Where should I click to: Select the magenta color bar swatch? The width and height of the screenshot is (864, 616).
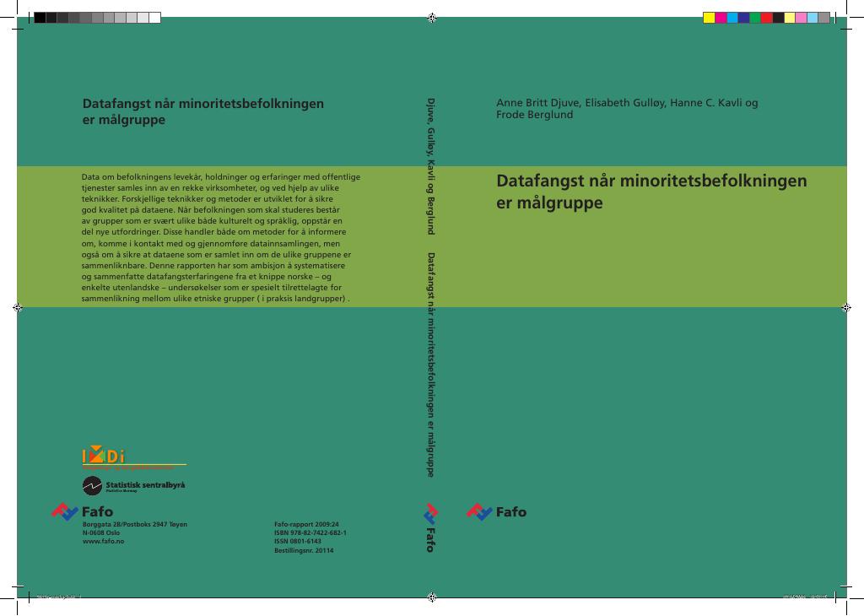click(721, 18)
